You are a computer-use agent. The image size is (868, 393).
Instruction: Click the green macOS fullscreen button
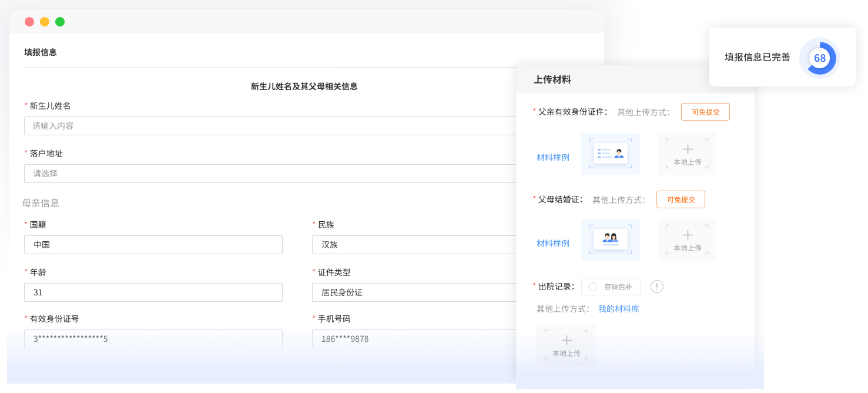coord(60,22)
